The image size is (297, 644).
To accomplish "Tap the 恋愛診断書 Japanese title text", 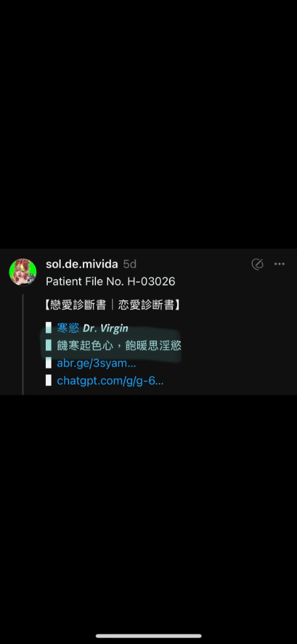I will [146, 305].
